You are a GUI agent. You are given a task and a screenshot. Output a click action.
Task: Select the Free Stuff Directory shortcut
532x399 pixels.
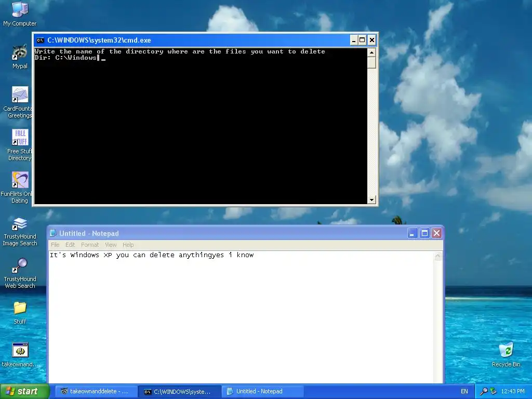(x=20, y=145)
